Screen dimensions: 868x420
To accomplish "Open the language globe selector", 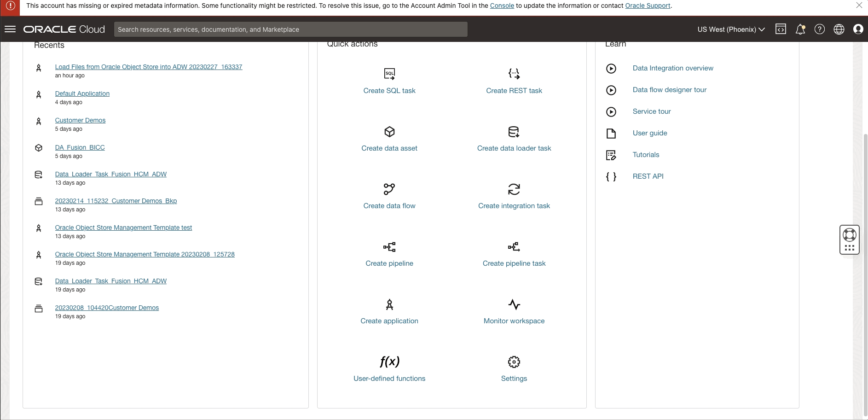I will [839, 29].
